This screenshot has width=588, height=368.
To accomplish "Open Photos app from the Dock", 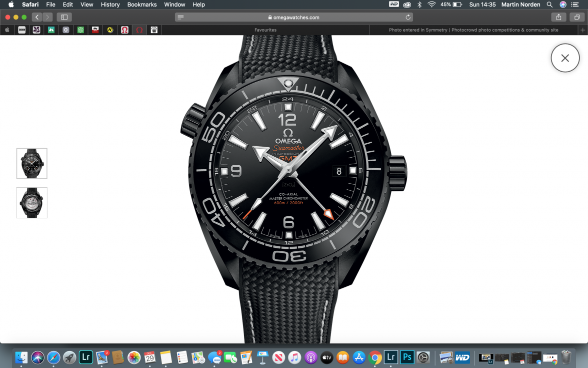I will [x=134, y=357].
